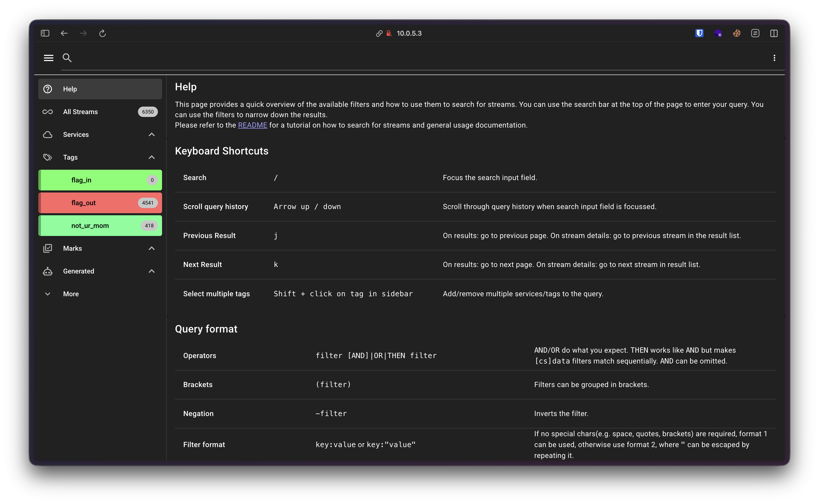The image size is (819, 504).
Task: Collapse the Marks section
Action: coord(152,248)
